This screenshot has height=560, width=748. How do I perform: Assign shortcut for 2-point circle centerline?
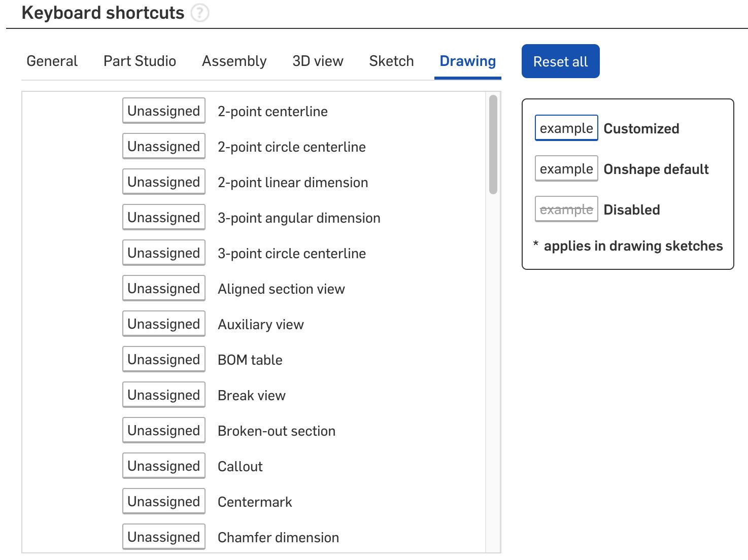click(x=163, y=147)
